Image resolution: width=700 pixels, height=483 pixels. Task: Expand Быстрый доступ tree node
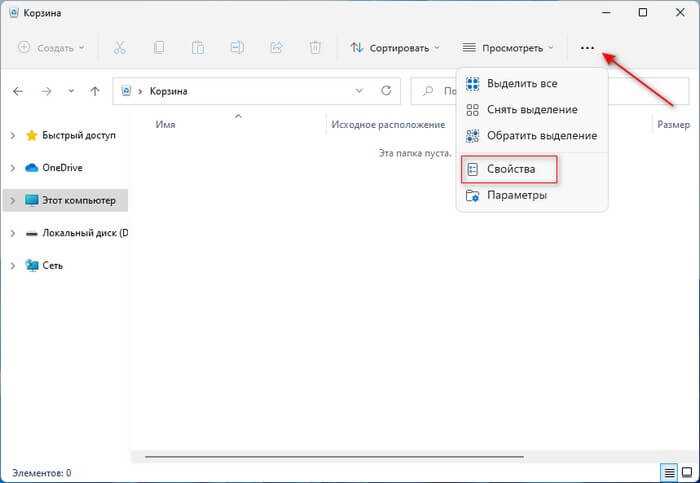click(x=12, y=135)
